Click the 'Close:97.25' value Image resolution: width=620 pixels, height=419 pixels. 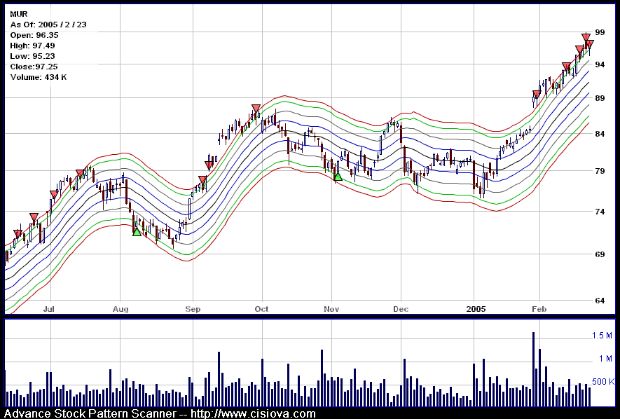click(34, 66)
